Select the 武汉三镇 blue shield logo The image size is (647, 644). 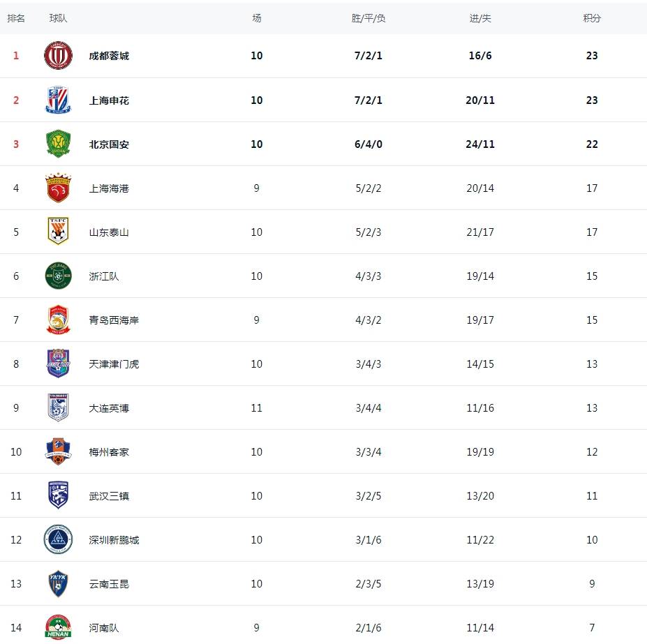(x=58, y=496)
